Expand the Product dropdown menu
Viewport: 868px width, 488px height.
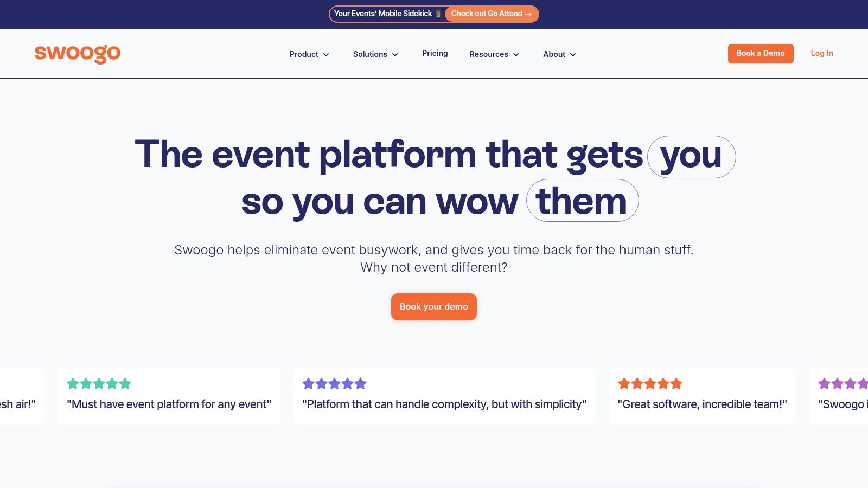309,54
